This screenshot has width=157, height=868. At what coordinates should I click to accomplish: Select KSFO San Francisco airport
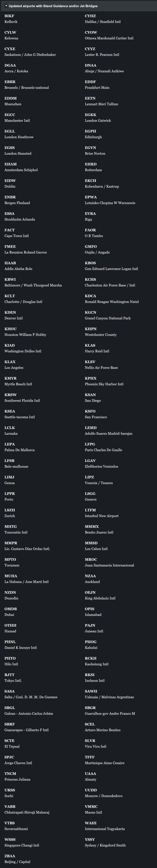click(96, 414)
